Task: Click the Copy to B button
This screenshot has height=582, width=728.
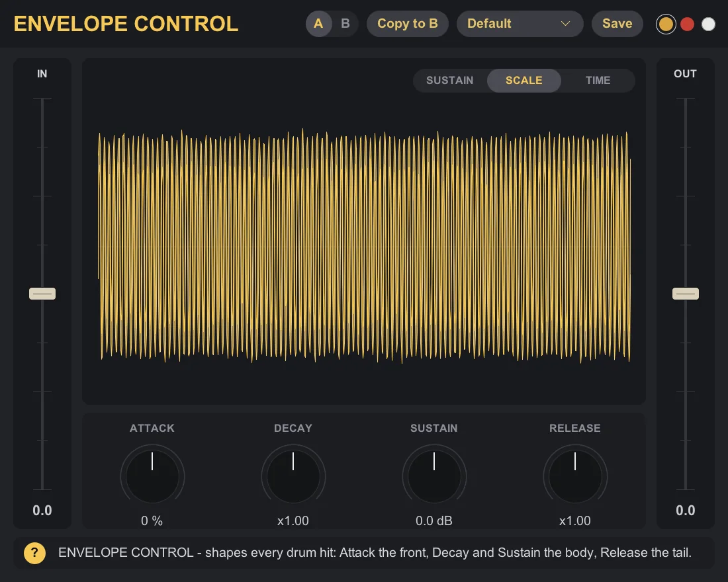Action: [408, 24]
